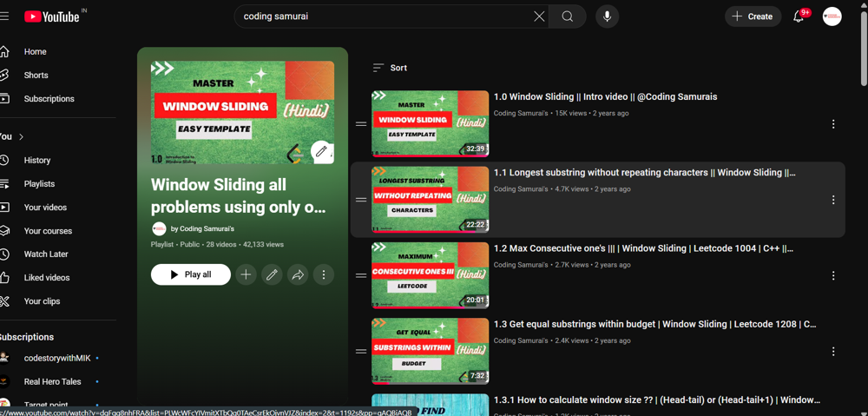Image resolution: width=868 pixels, height=416 pixels.
Task: Open Liked videos in sidebar
Action: (x=48, y=278)
